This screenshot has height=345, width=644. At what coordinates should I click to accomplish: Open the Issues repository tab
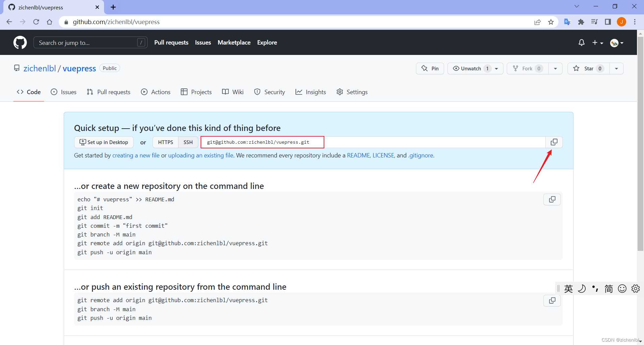(64, 92)
